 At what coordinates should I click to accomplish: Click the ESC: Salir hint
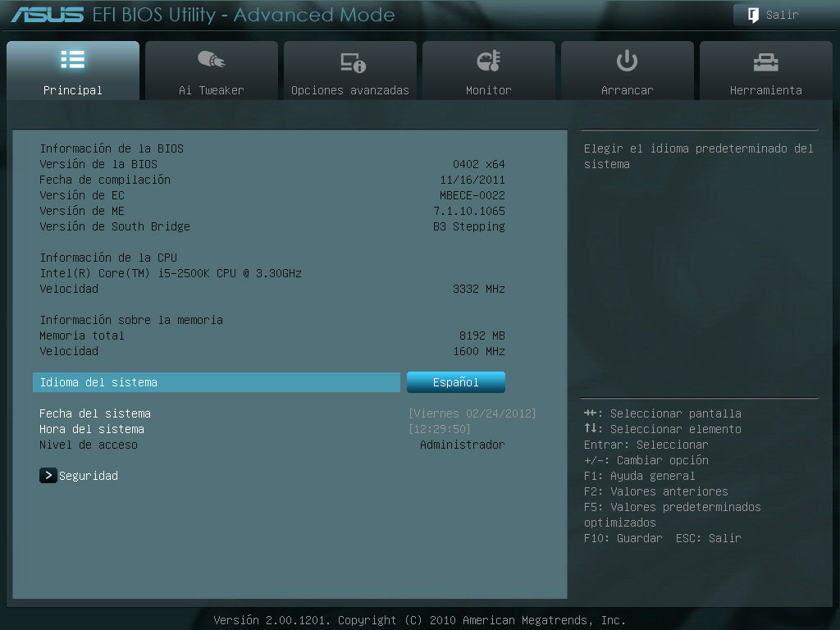click(708, 538)
